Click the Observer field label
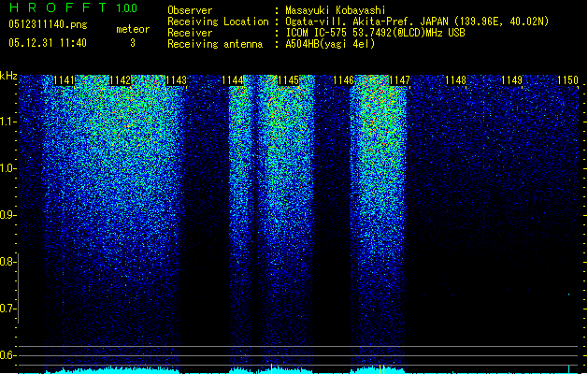 tap(190, 10)
